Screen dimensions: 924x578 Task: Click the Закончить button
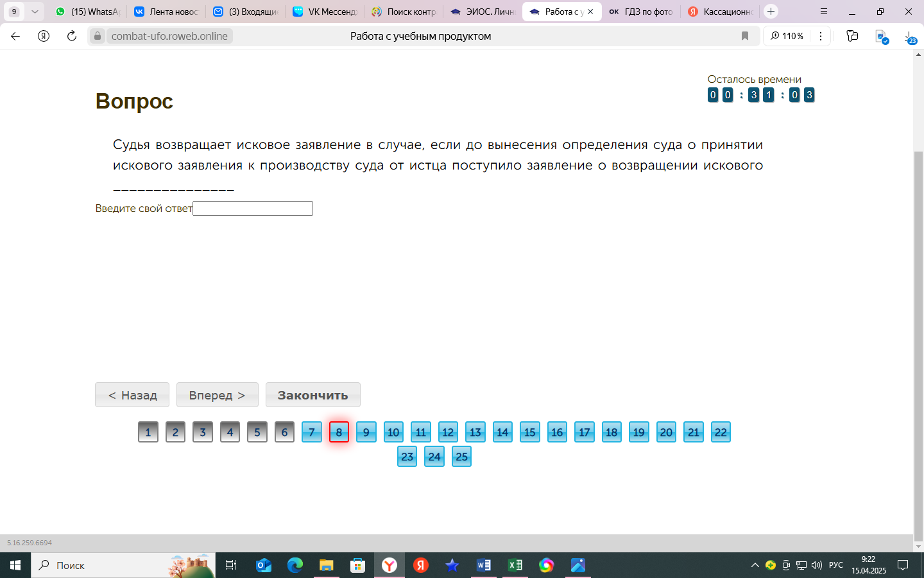point(313,395)
